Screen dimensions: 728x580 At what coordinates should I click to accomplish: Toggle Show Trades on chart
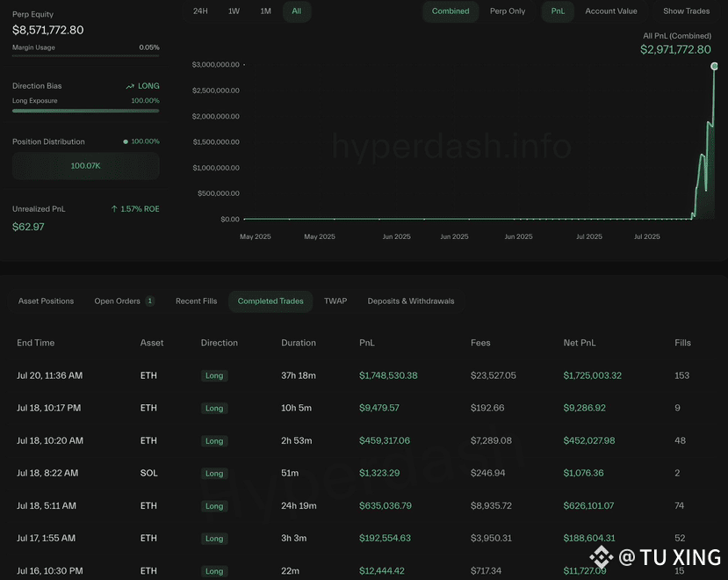point(686,11)
